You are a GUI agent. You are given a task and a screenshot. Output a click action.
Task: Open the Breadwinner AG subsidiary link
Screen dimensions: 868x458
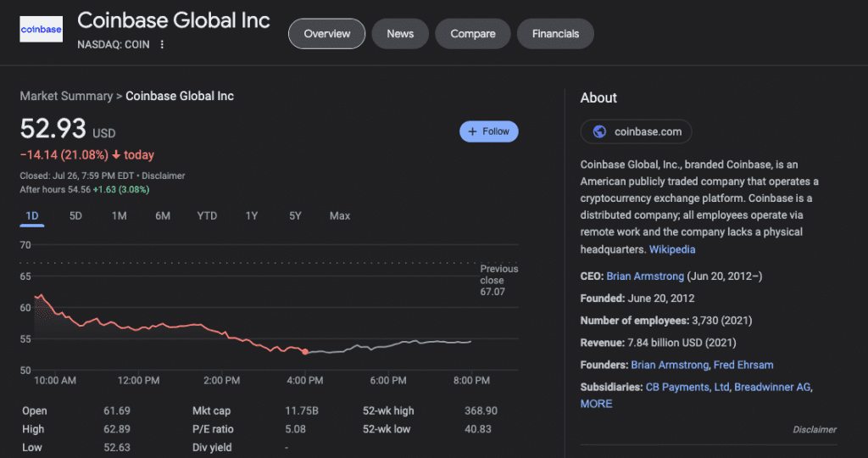772,387
